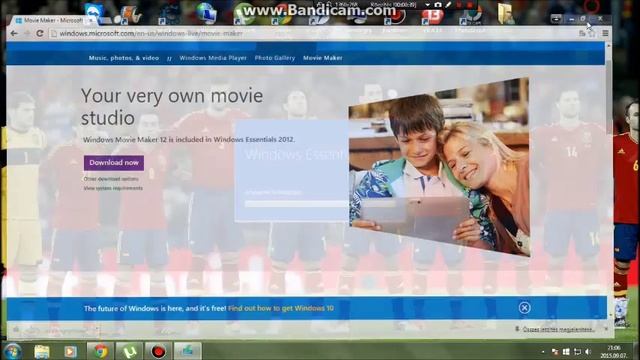Launch the media player taskbar icon
This screenshot has height=360, width=640.
click(70, 351)
